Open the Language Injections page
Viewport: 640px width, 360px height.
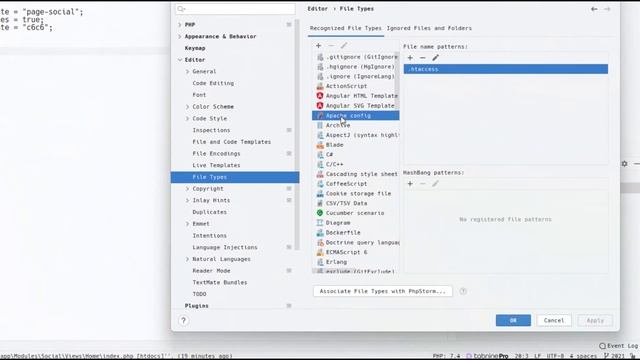coord(225,247)
